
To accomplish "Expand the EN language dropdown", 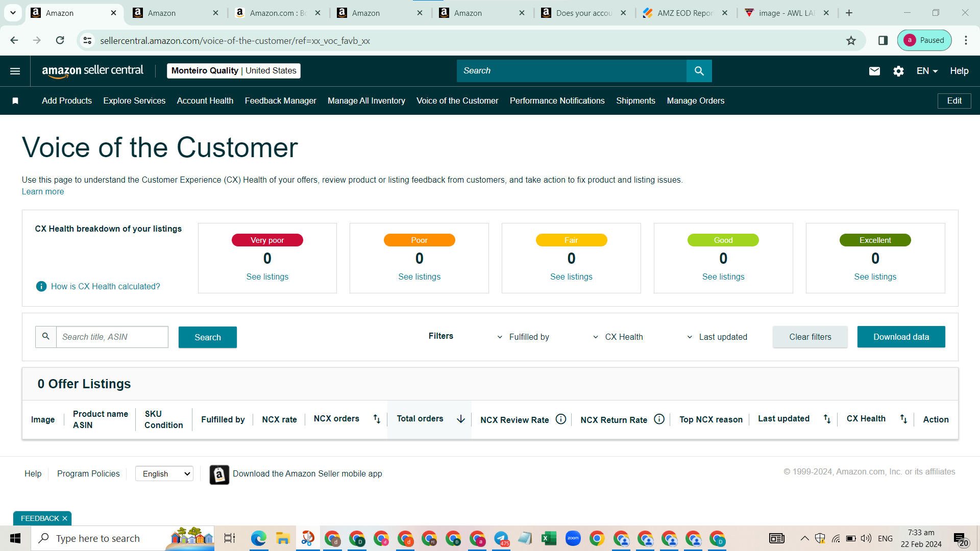I will (927, 71).
